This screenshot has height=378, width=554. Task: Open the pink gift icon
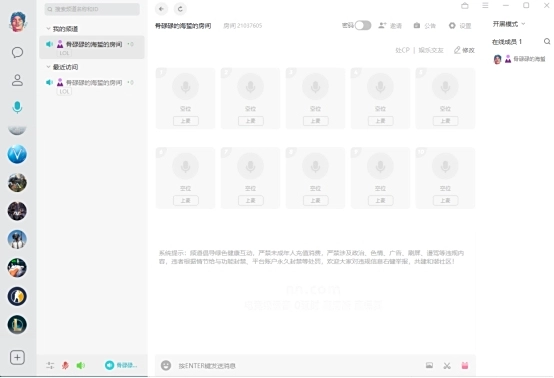pos(465,365)
